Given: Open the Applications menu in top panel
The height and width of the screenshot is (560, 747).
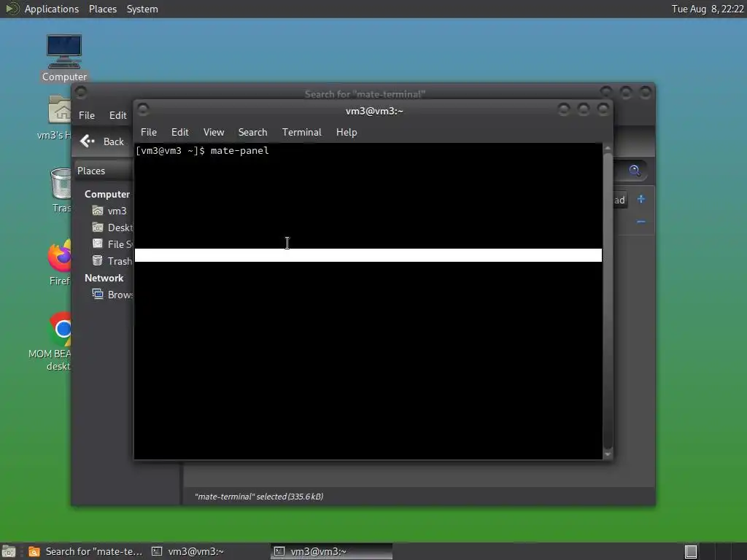Looking at the screenshot, I should point(52,9).
